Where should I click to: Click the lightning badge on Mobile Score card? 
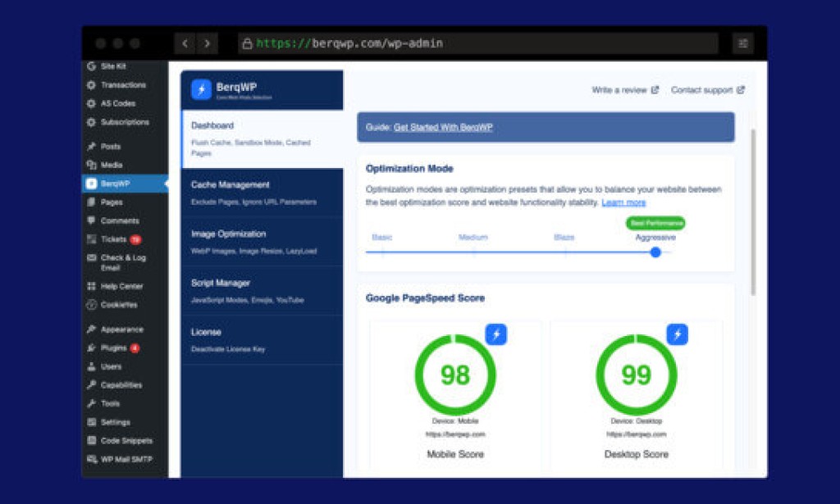click(496, 334)
